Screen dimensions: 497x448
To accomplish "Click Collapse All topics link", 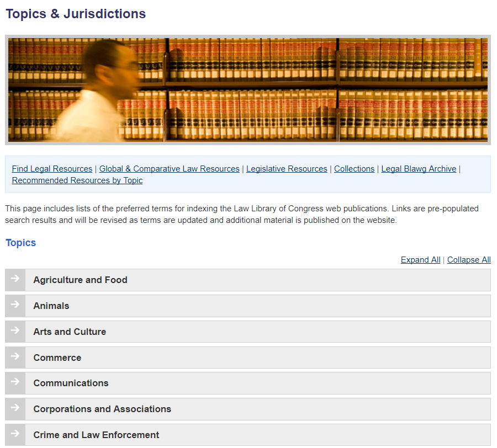I will coord(469,260).
